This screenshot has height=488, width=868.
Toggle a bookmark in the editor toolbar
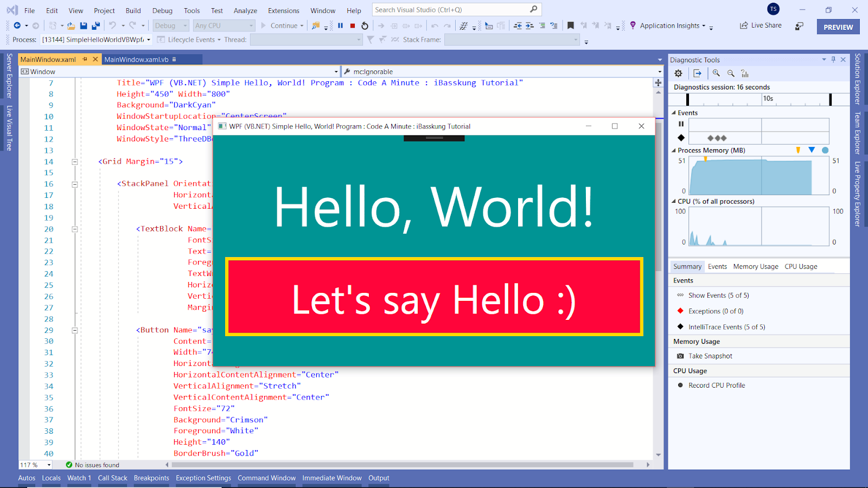click(x=571, y=24)
